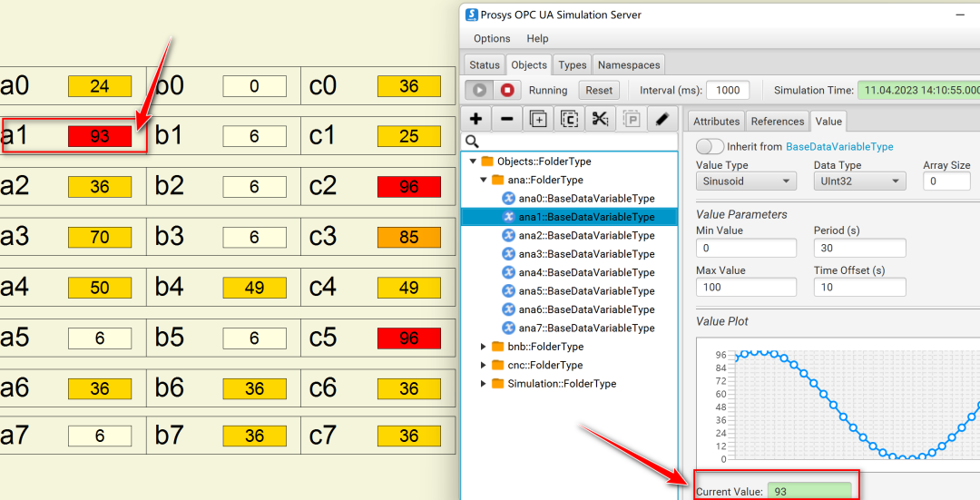Collapse the Objects::FolderType tree node
This screenshot has width=980, height=500.
coord(473,162)
